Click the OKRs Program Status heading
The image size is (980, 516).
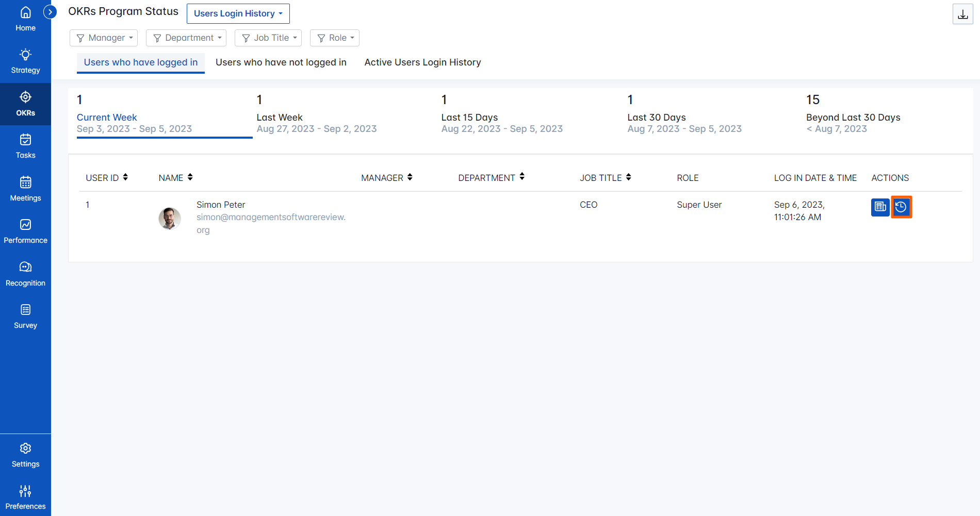[x=123, y=11]
